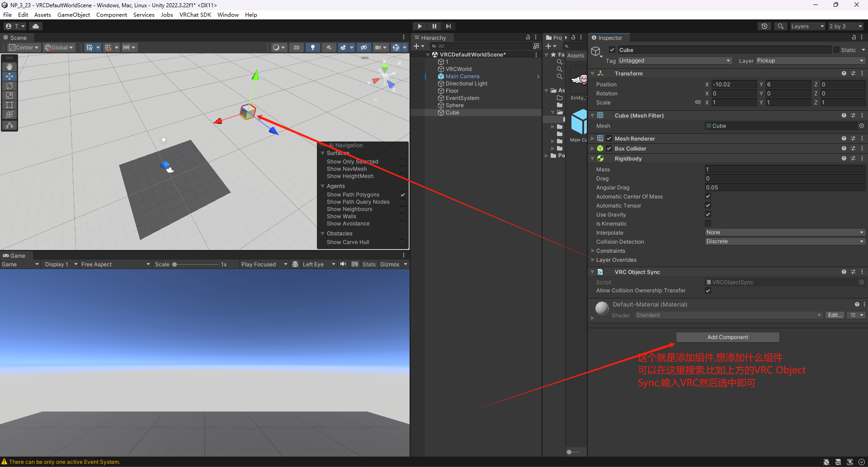
Task: Select Main Camera in the Hierarchy
Action: point(462,76)
